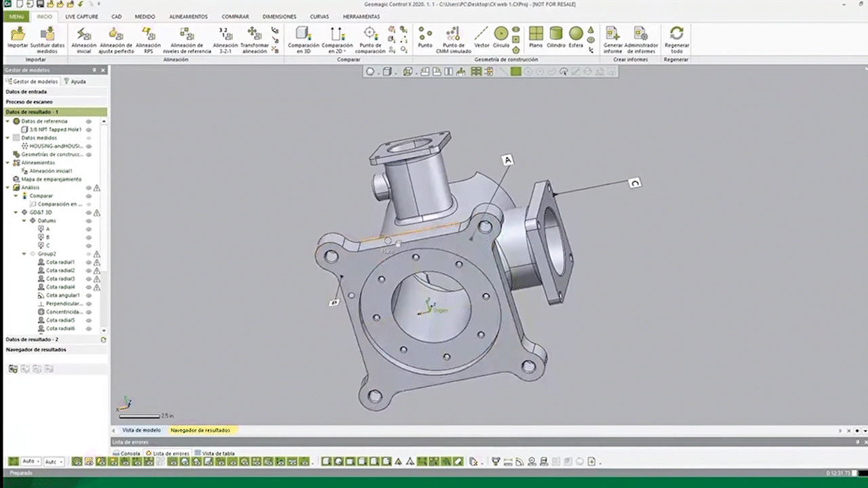868x488 pixels.
Task: Create a Punto construction geometry
Action: [x=425, y=37]
